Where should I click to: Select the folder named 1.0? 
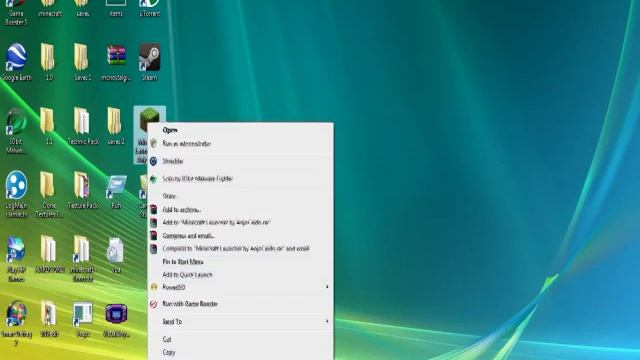[x=49, y=62]
